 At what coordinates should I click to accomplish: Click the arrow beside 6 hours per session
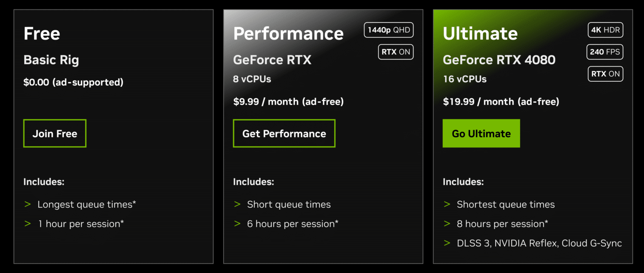coord(237,224)
